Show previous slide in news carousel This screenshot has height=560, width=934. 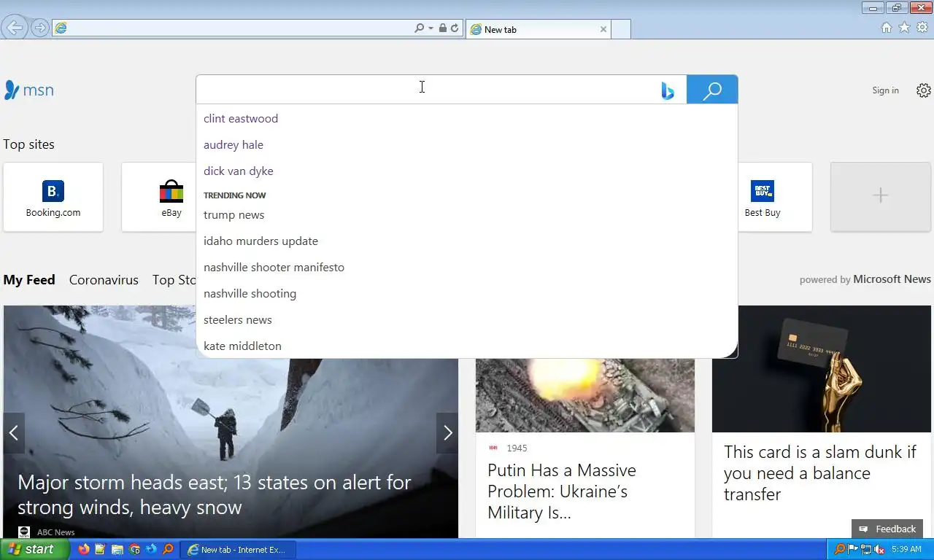pyautogui.click(x=14, y=433)
